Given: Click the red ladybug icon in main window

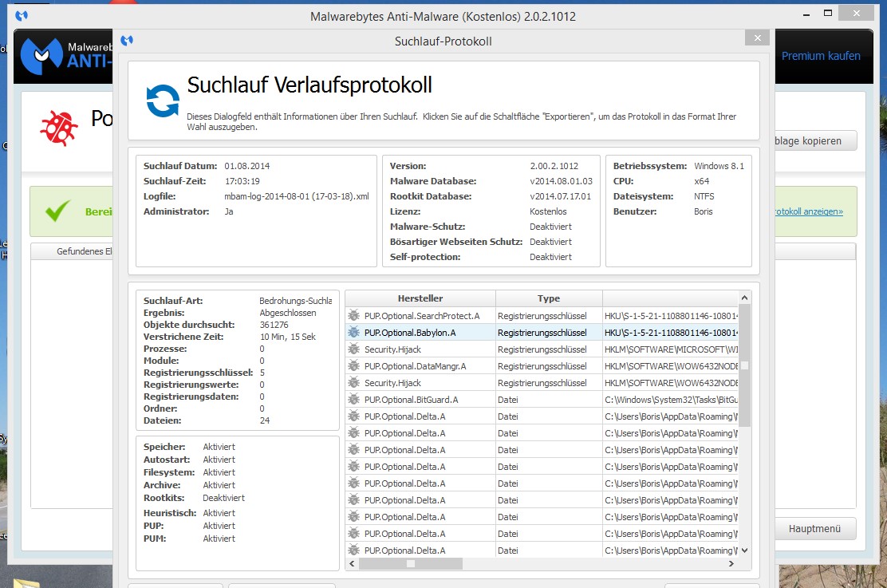Looking at the screenshot, I should point(58,127).
